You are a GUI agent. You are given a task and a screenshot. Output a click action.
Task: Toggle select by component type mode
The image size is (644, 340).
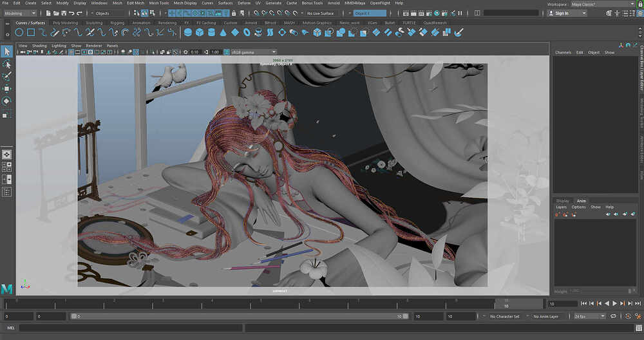point(152,13)
